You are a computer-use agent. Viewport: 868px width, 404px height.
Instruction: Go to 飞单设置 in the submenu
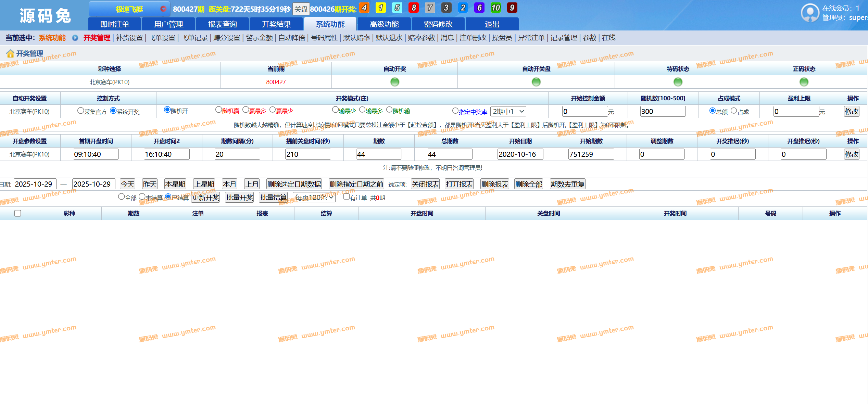[162, 38]
